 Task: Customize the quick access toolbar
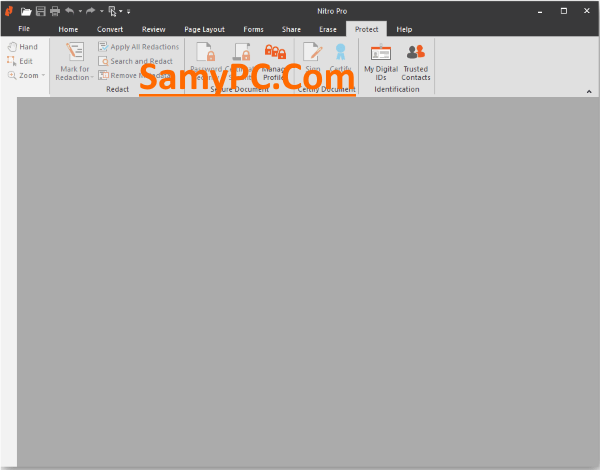(x=129, y=12)
